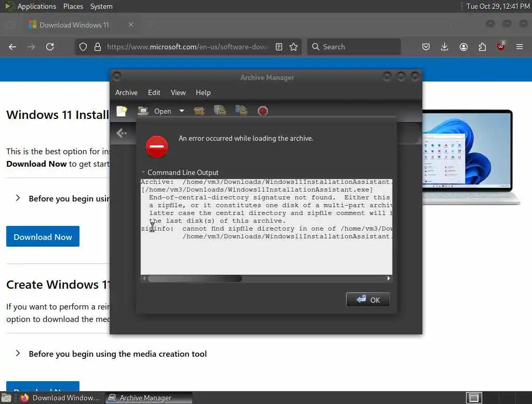
Task: Reload the page in Firefox
Action: click(50, 47)
